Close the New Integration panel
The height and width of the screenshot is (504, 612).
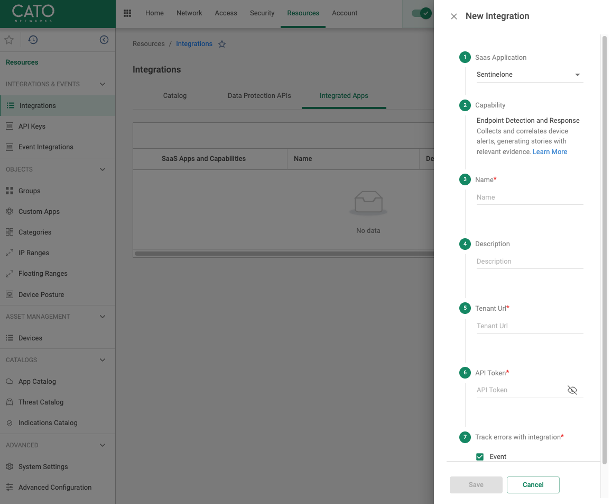[454, 16]
